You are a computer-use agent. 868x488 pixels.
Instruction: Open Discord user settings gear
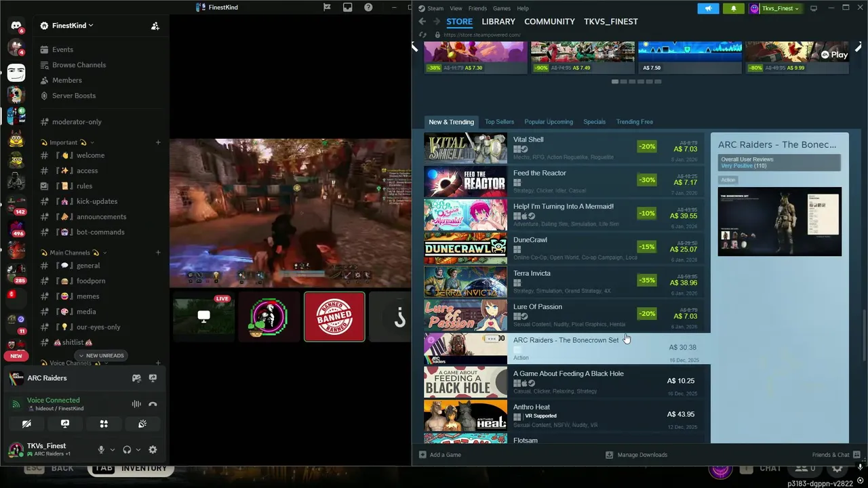pos(153,449)
